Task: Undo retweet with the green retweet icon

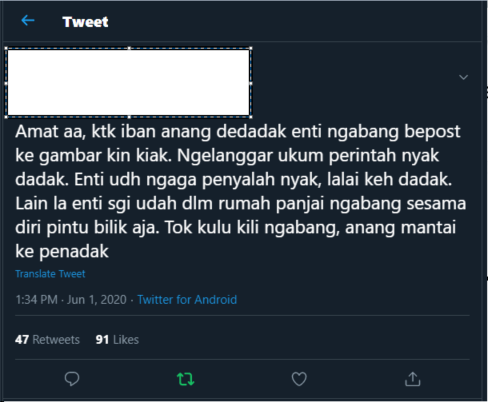Action: [x=185, y=379]
